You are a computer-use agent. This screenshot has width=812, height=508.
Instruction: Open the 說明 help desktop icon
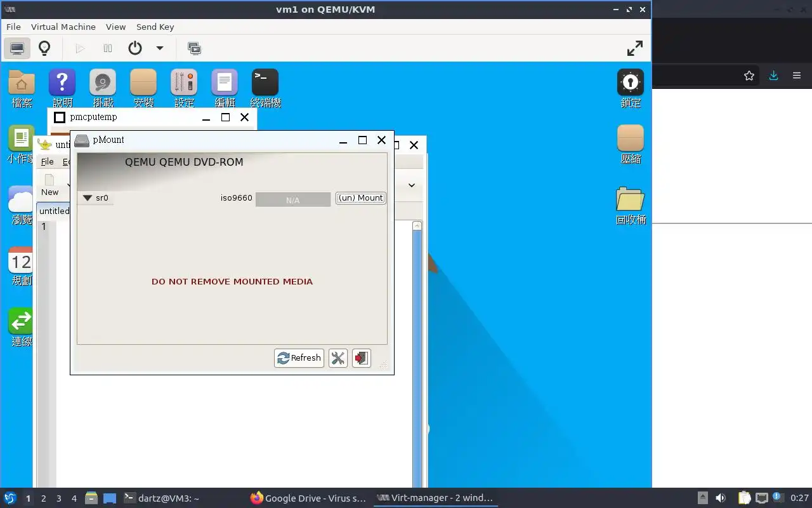(62, 88)
